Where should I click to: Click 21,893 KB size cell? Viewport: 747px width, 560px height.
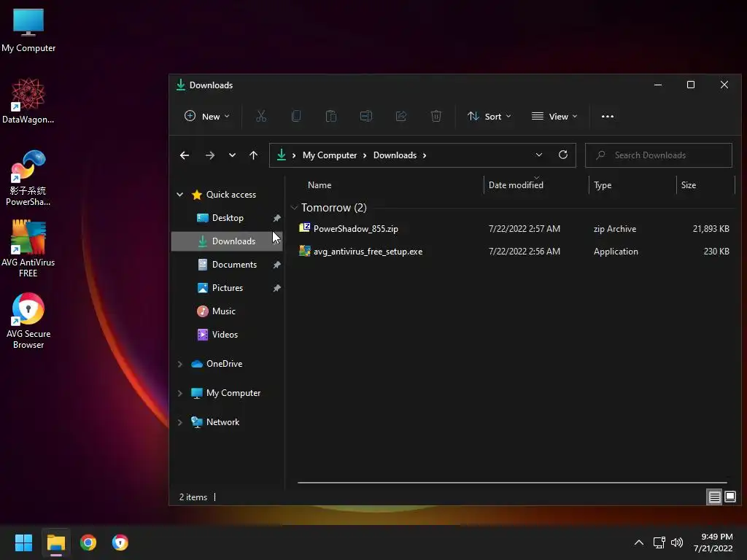pyautogui.click(x=711, y=228)
